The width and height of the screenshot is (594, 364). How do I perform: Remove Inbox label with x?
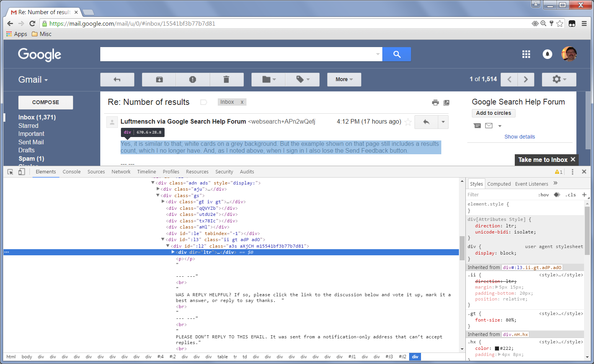pyautogui.click(x=242, y=102)
